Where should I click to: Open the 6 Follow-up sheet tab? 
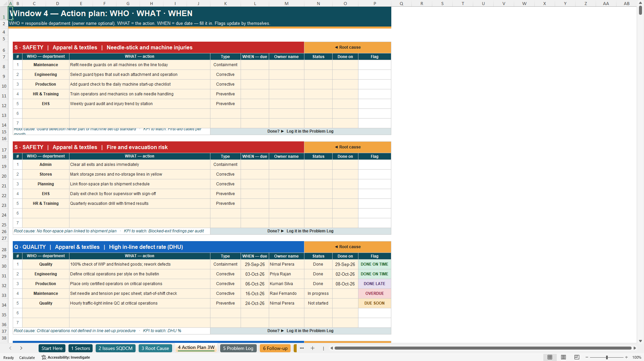[x=275, y=348]
